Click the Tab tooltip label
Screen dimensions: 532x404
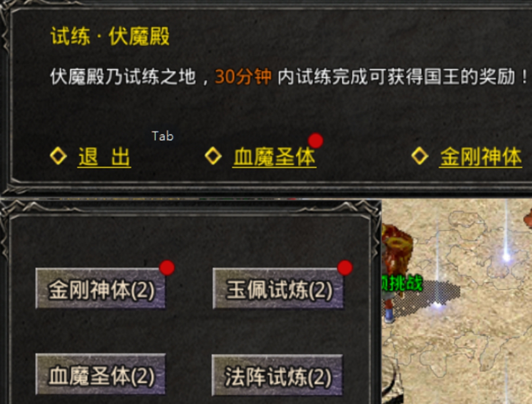pyautogui.click(x=163, y=136)
